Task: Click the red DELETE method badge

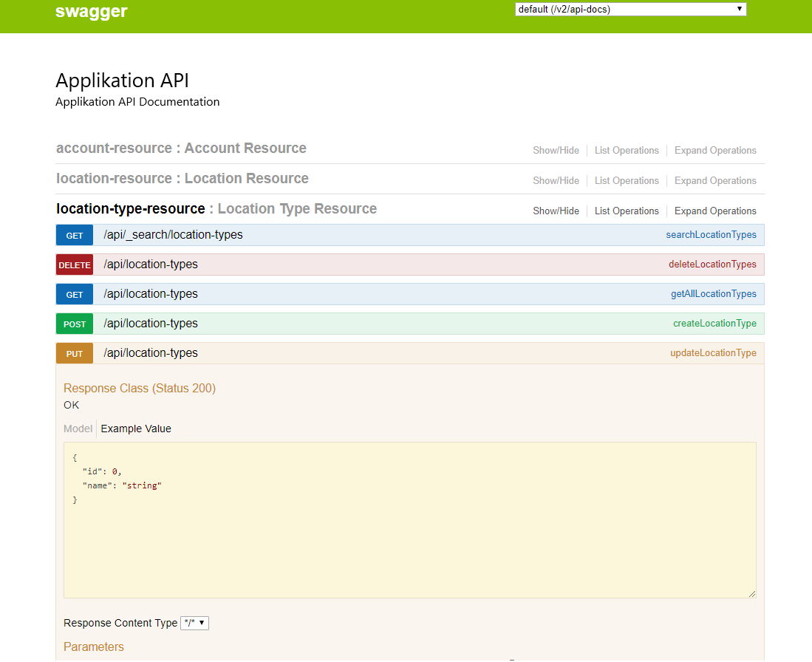Action: point(75,265)
